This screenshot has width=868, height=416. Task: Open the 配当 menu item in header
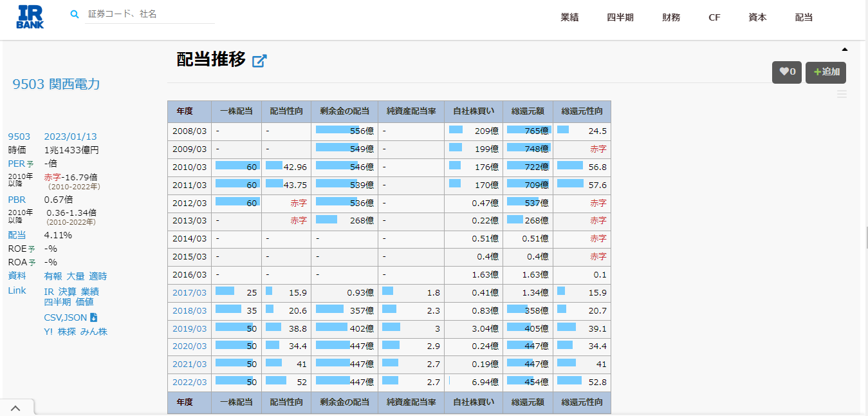click(x=804, y=17)
